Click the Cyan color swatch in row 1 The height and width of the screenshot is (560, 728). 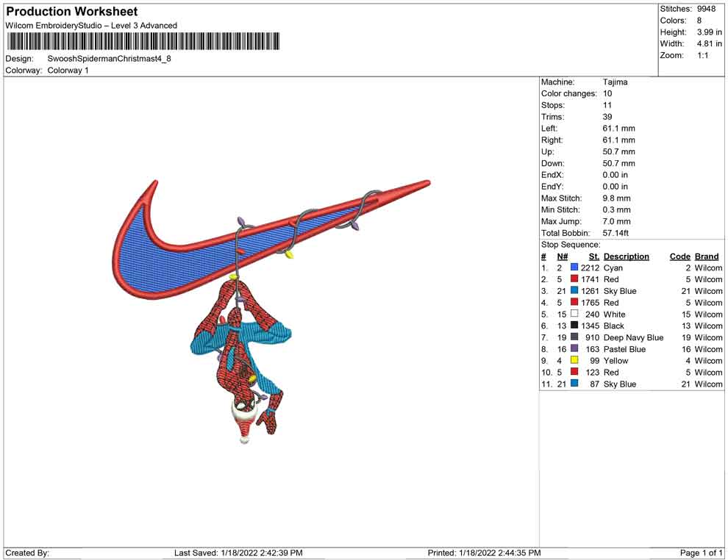click(574, 268)
